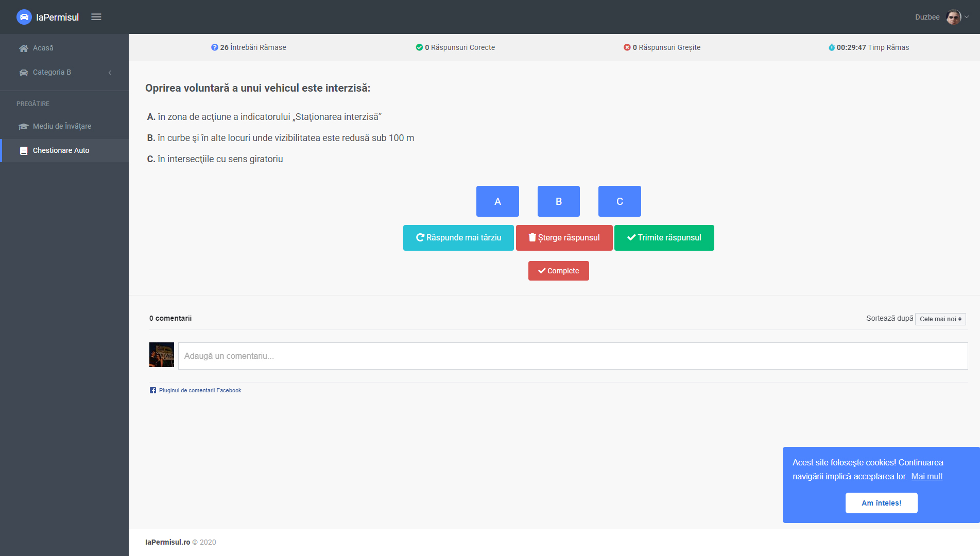980x556 pixels.
Task: Toggle the hamburger sidebar menu icon
Action: [x=96, y=17]
